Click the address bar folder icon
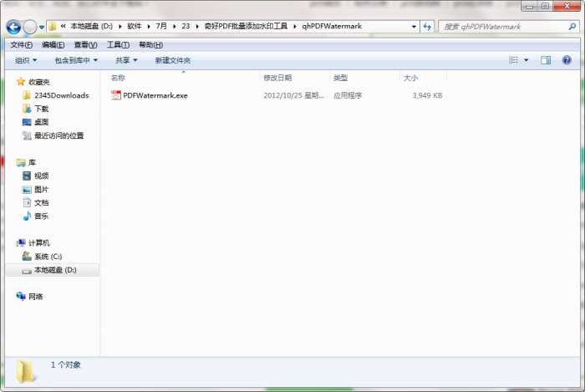This screenshot has width=585, height=392. pyautogui.click(x=53, y=27)
